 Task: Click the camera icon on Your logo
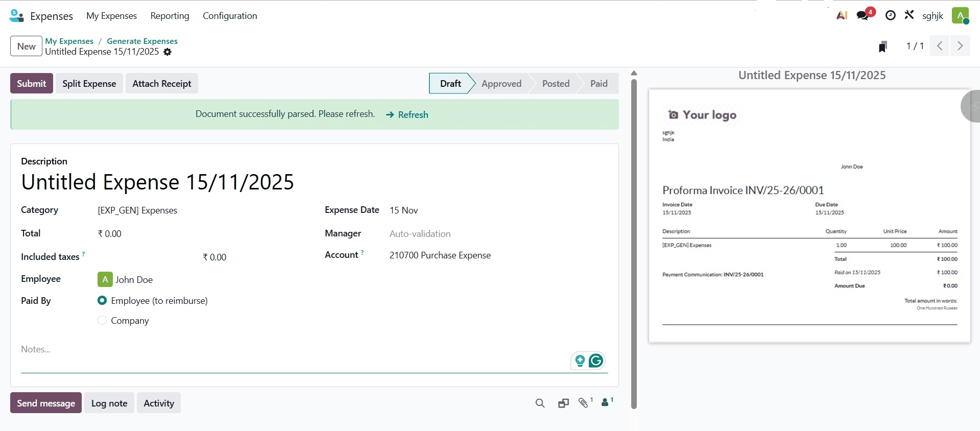click(x=674, y=115)
